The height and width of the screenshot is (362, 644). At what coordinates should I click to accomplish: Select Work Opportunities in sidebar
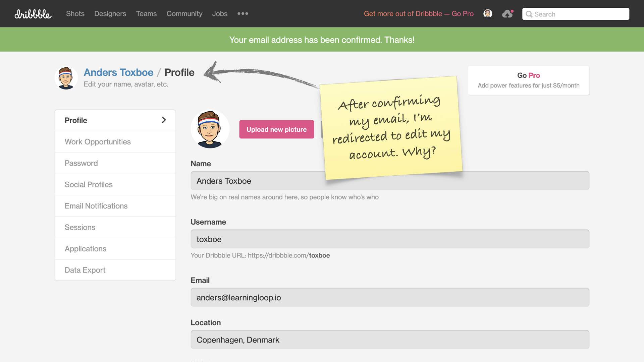[x=98, y=142]
